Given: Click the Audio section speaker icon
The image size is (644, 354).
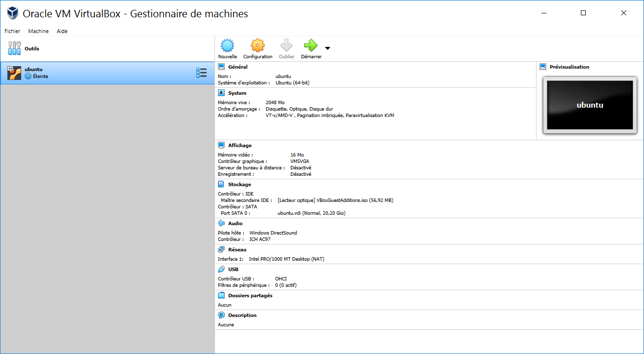Looking at the screenshot, I should 221,223.
